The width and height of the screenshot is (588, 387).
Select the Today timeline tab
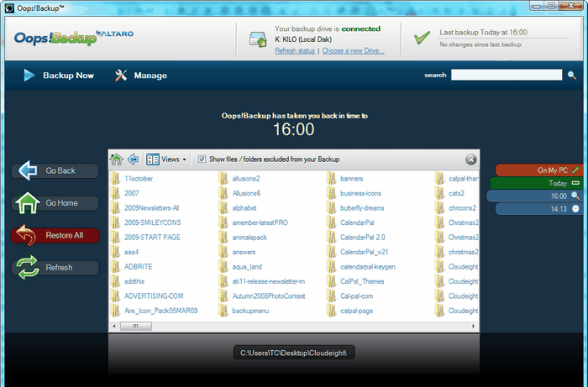tap(536, 183)
